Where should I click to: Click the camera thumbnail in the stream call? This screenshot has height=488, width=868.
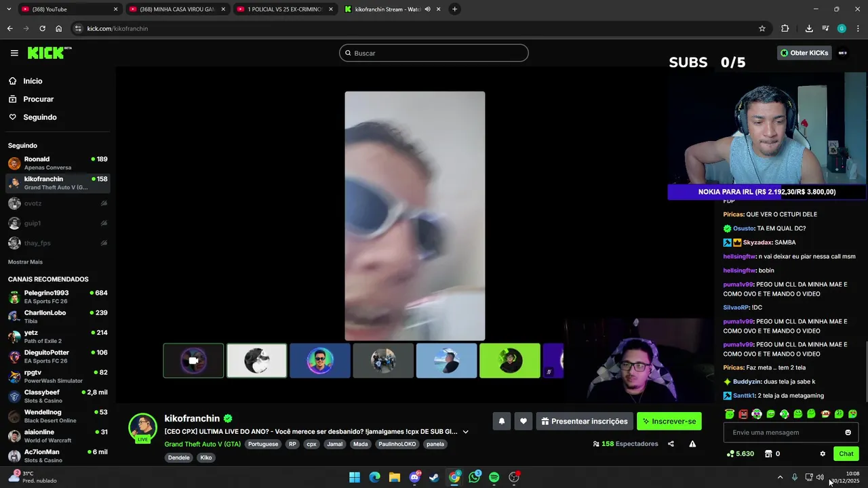tap(193, 361)
